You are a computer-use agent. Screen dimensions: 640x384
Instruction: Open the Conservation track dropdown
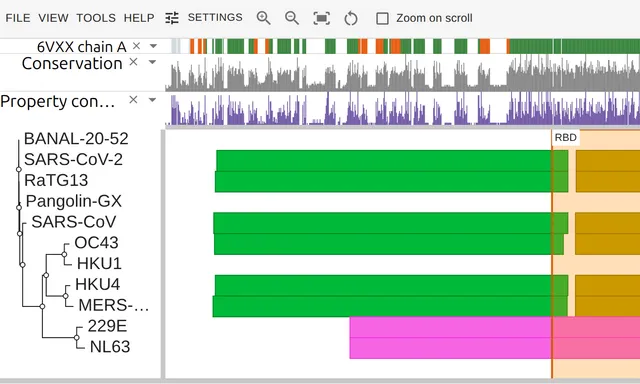(x=152, y=62)
